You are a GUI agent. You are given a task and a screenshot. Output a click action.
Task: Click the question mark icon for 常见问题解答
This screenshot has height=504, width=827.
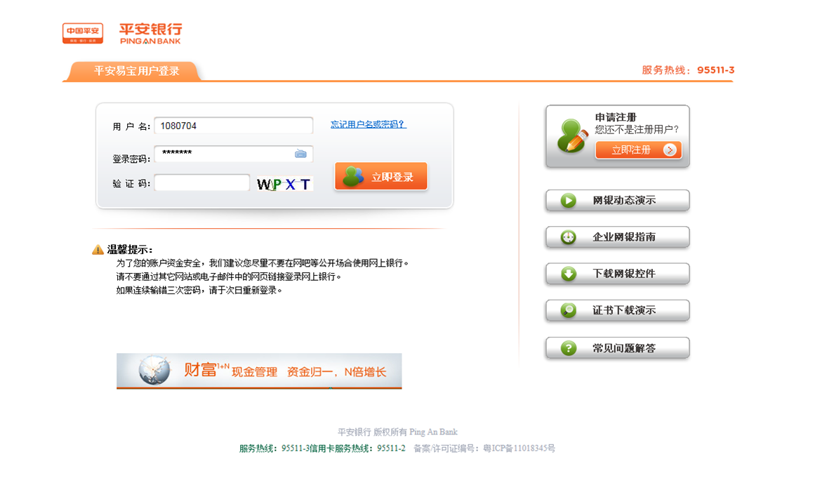[x=568, y=348]
